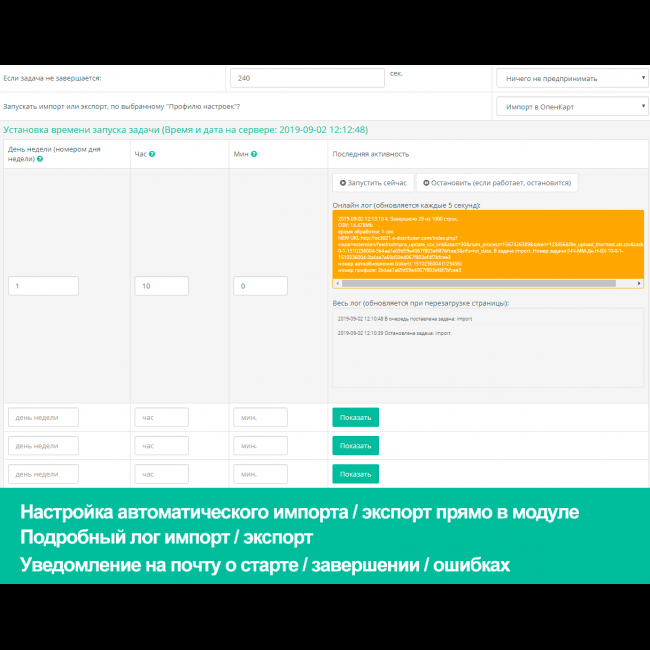Open the 'Ничего не предпринимать' dropdown

572,78
